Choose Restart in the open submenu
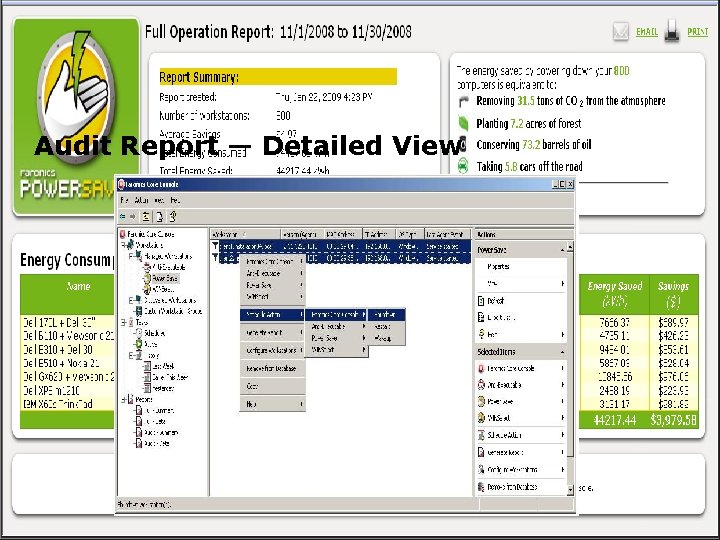Viewport: 720px width, 540px height. (x=386, y=326)
